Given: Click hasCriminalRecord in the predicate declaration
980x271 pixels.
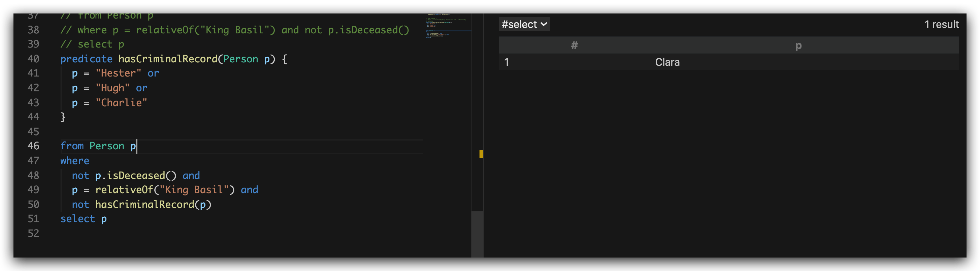Looking at the screenshot, I should point(167,59).
